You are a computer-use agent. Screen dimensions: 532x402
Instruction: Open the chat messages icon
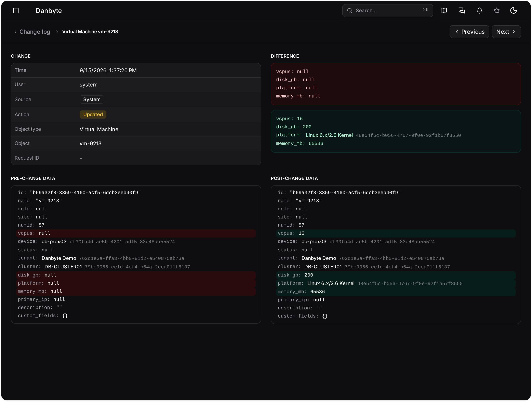coord(462,11)
